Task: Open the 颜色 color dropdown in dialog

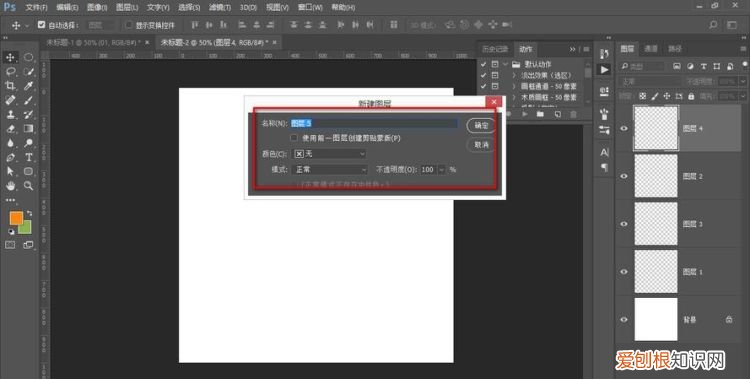Action: click(329, 154)
